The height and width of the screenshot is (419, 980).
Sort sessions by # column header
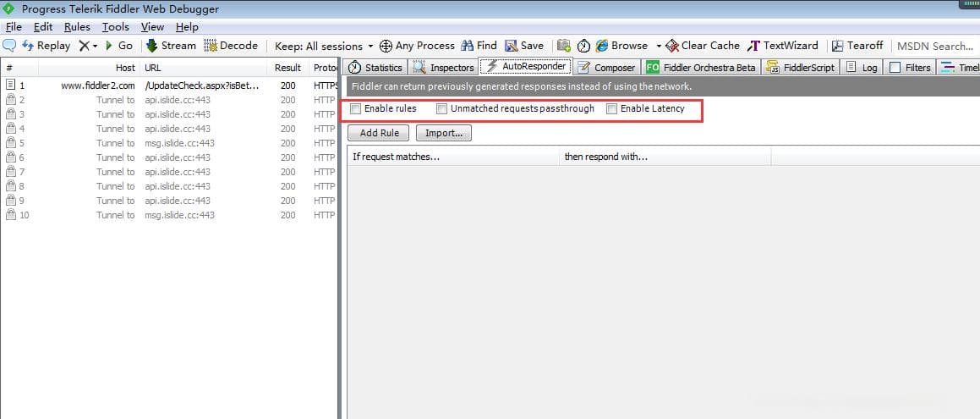(x=19, y=68)
